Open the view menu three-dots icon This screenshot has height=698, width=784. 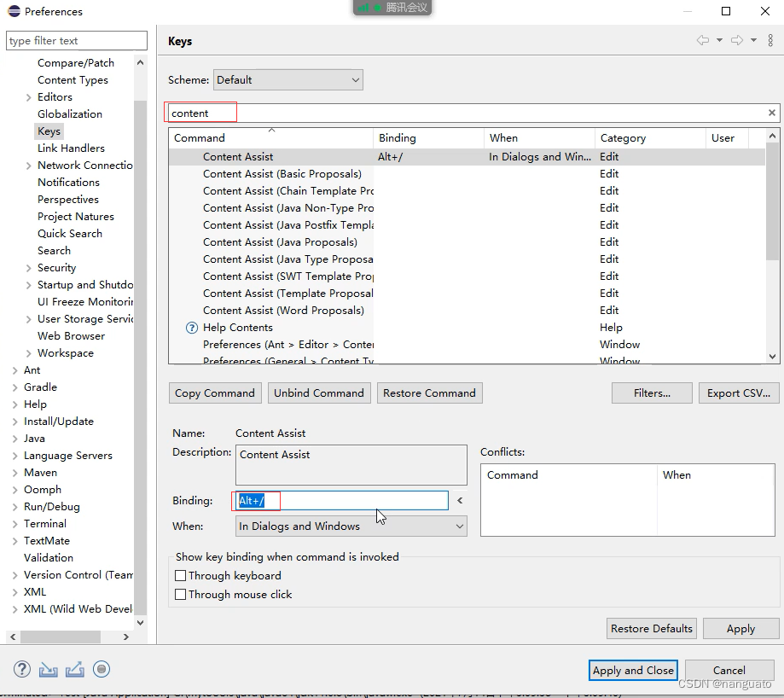tap(770, 40)
